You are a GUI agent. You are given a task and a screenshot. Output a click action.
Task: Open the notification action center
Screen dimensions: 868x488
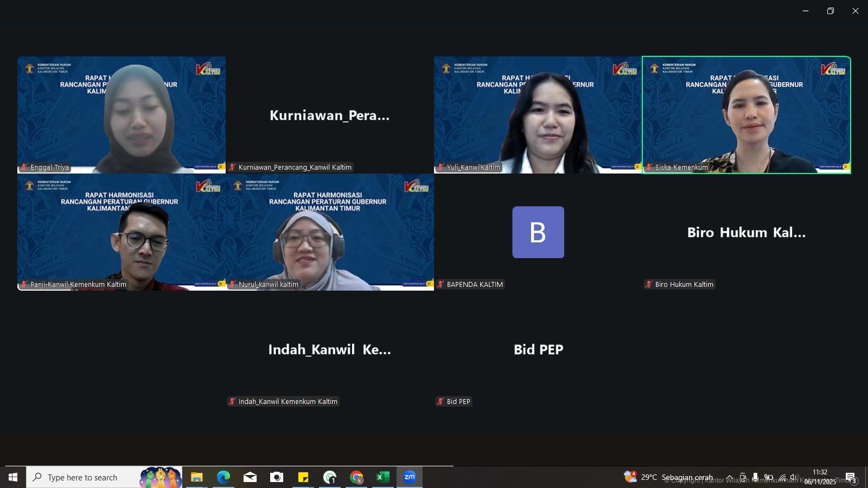[x=851, y=477]
